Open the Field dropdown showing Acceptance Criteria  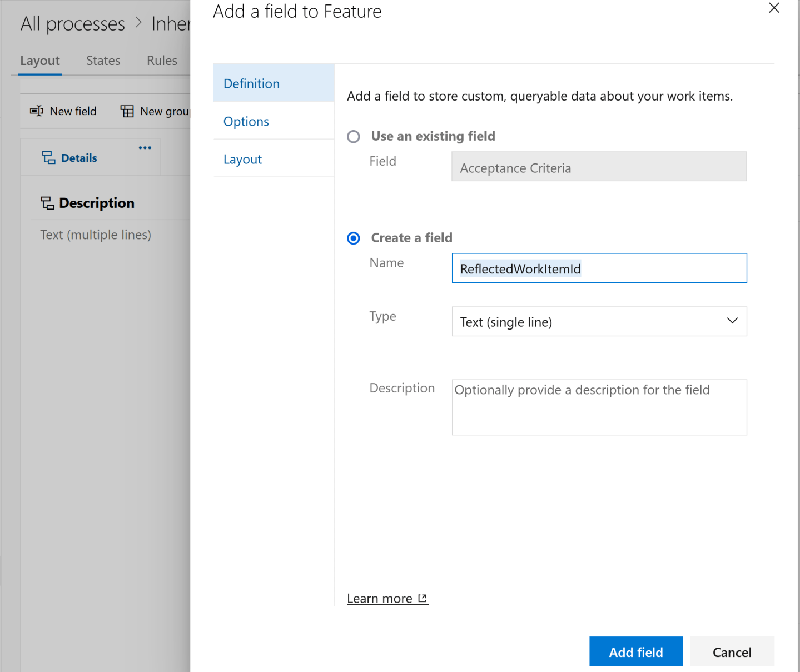tap(598, 167)
